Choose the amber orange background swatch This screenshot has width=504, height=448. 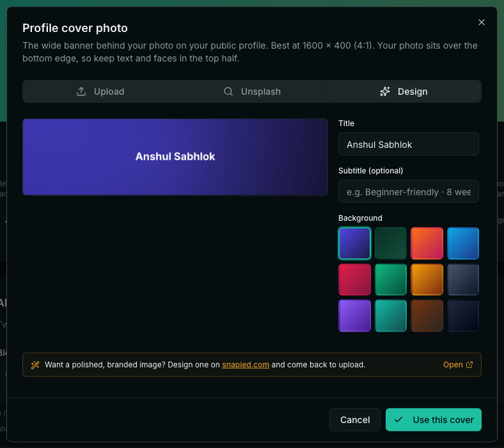point(427,280)
